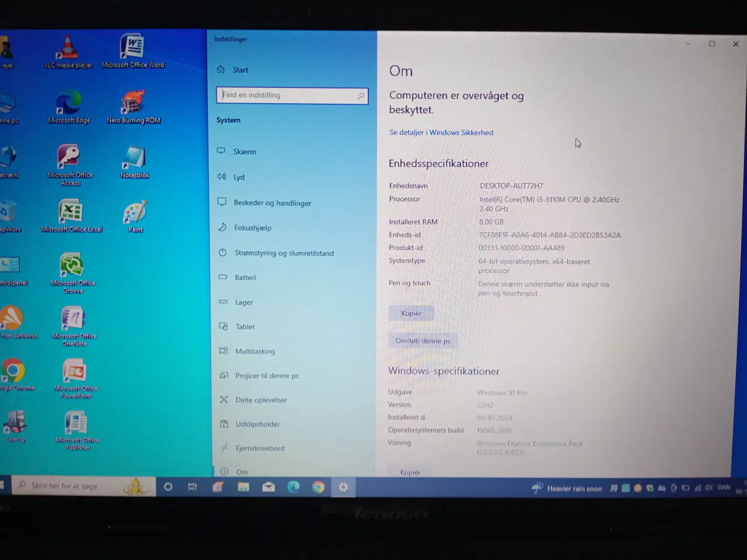
Task: Click the Cortana circle on taskbar
Action: [x=168, y=487]
